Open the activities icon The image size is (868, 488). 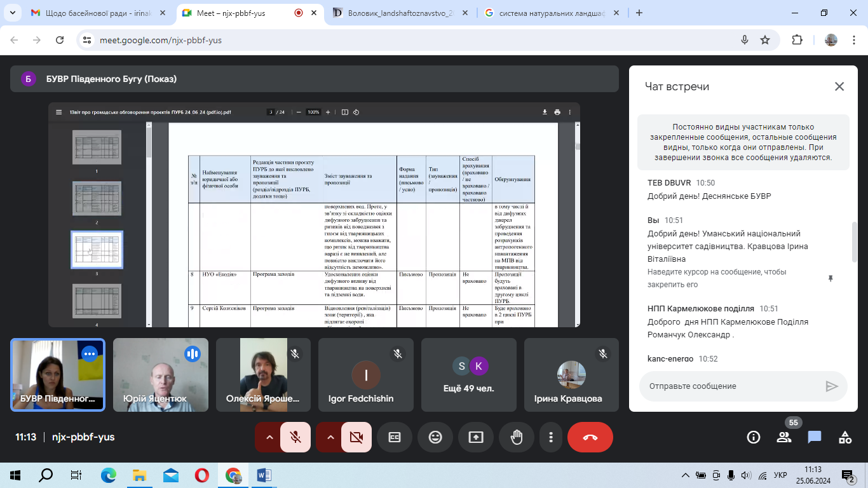pyautogui.click(x=845, y=437)
